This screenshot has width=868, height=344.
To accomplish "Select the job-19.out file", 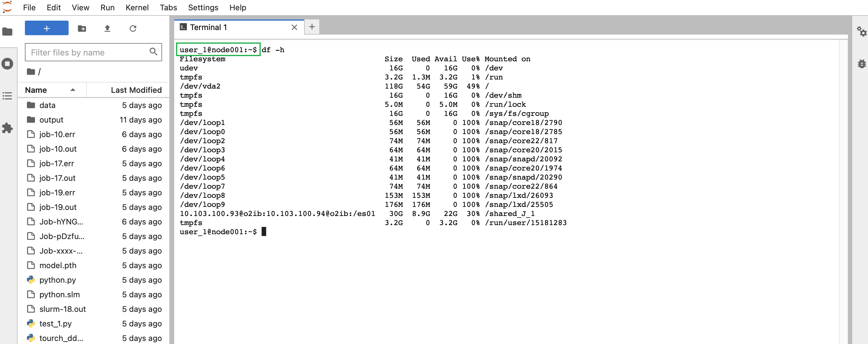I will (x=94, y=207).
